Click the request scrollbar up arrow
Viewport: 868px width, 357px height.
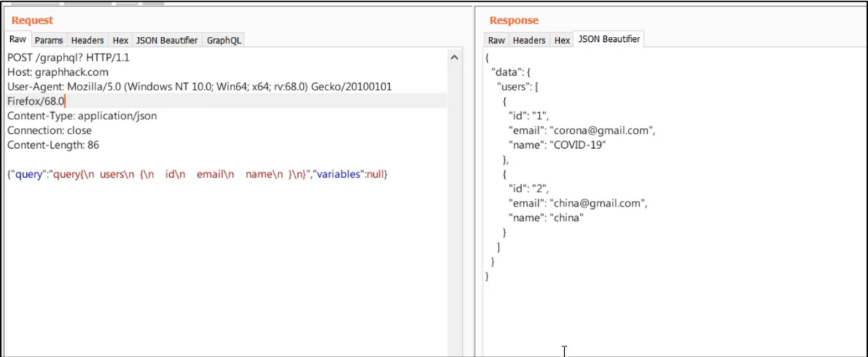455,57
